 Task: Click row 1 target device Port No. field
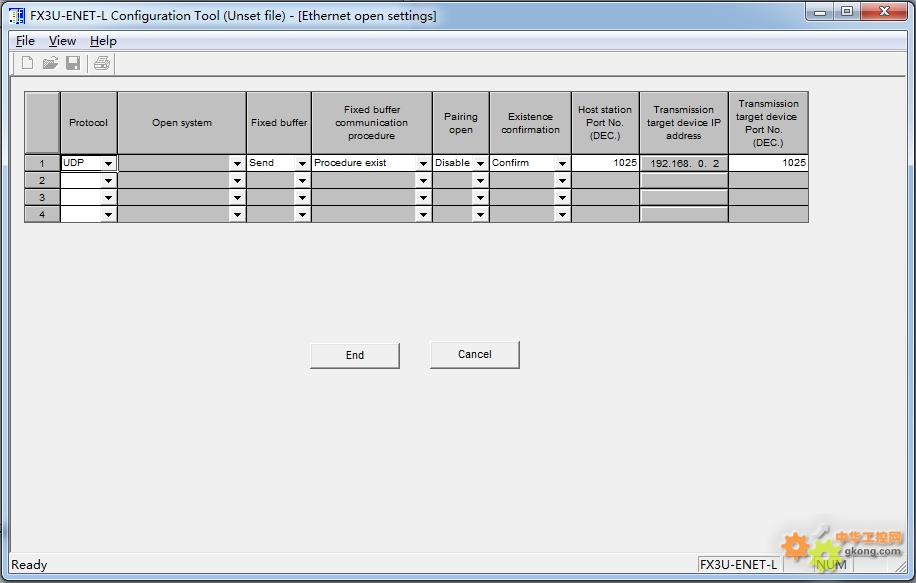pyautogui.click(x=768, y=163)
